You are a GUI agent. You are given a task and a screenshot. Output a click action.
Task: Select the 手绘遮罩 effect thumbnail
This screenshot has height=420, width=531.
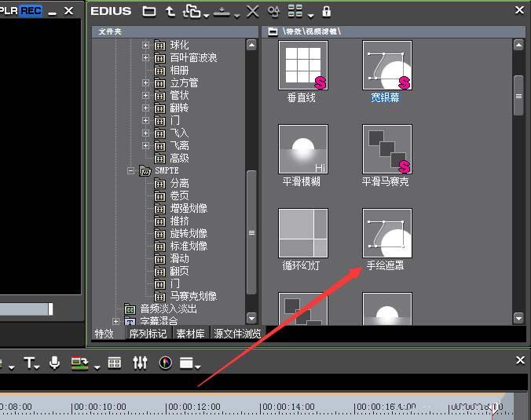point(386,233)
